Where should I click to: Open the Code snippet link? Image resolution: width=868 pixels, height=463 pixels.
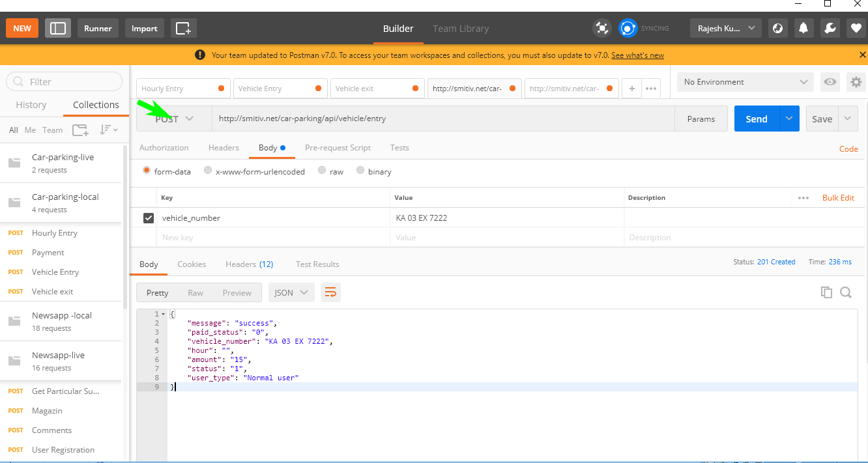[848, 149]
